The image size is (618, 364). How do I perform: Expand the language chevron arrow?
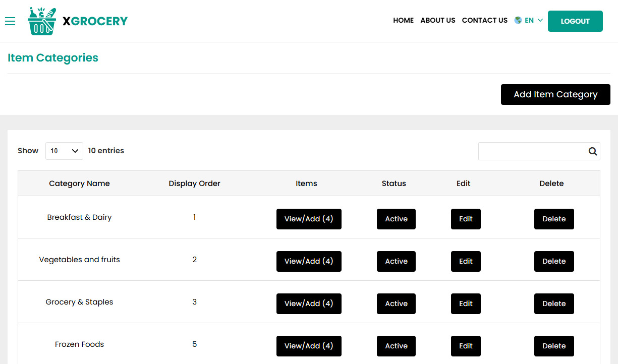540,21
